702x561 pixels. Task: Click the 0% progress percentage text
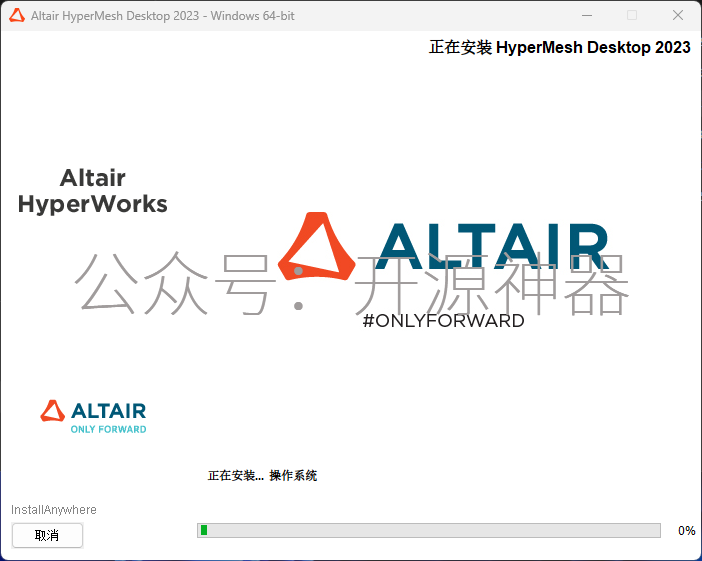tap(686, 531)
